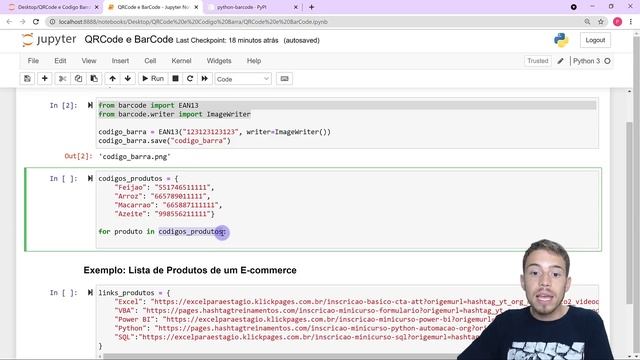Click the "Azeite" dictionary line

point(164,214)
